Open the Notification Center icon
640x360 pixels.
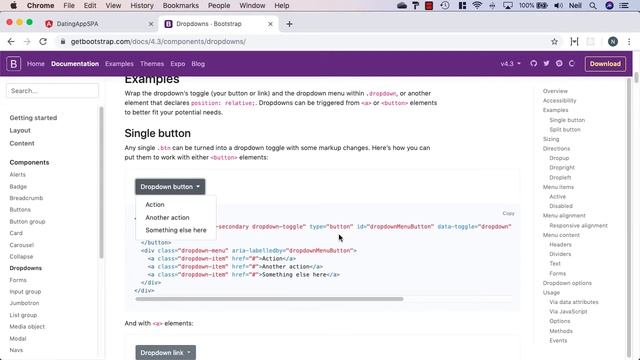(624, 5)
